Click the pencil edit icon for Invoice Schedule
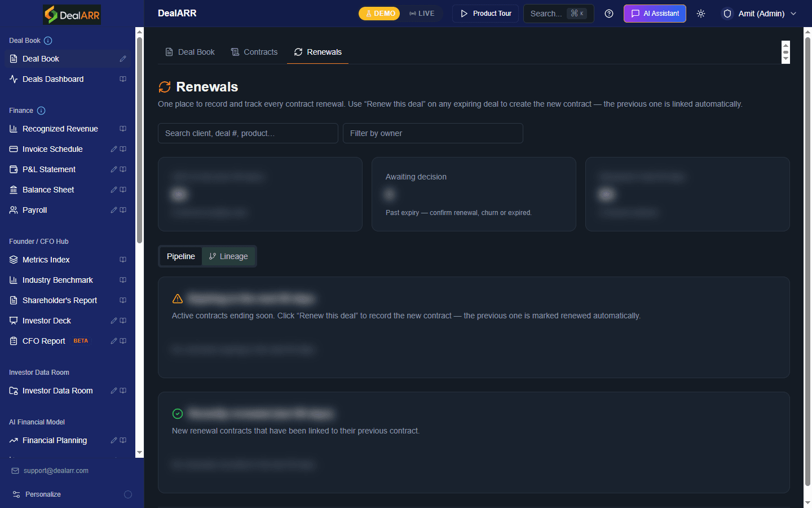The height and width of the screenshot is (508, 812). click(114, 149)
